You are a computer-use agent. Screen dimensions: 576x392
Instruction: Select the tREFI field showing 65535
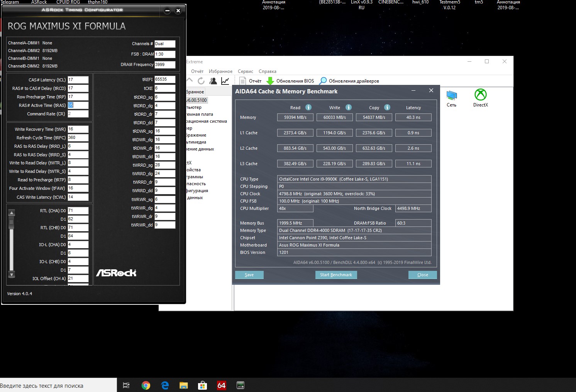click(165, 79)
